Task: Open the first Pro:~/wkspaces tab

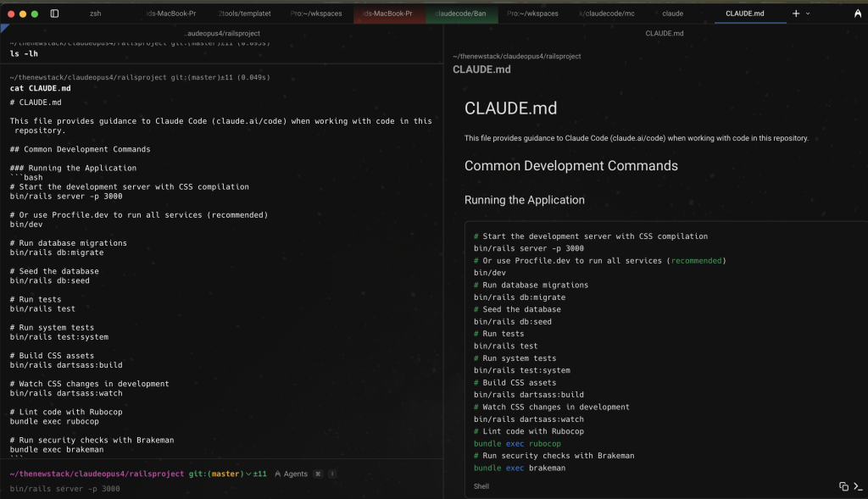Action: point(316,14)
